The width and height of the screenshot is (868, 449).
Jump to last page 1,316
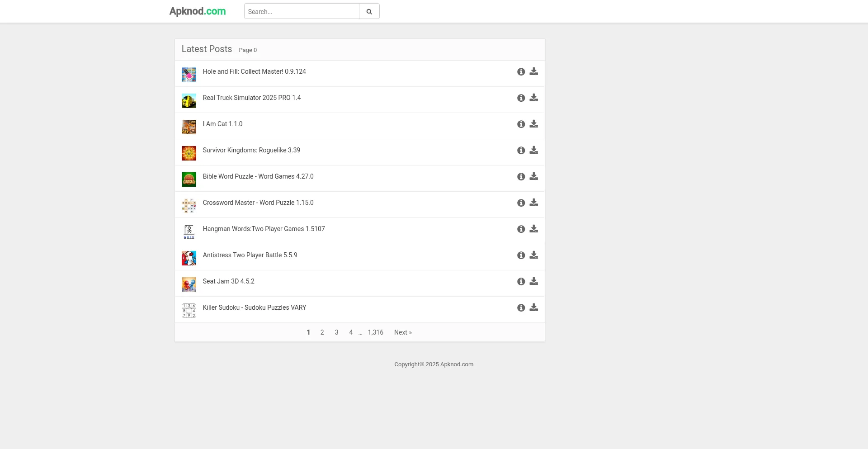point(375,332)
